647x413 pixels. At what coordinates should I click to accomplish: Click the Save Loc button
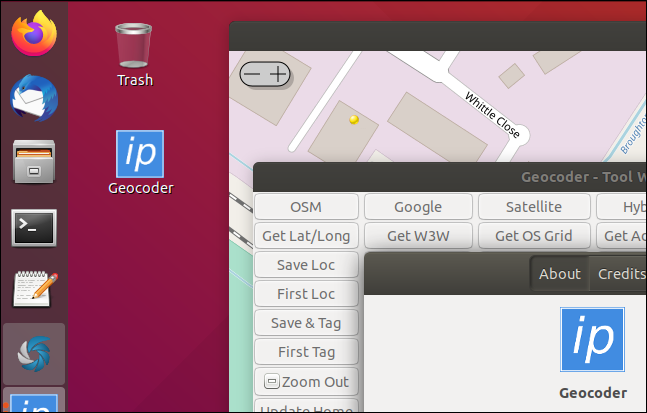click(306, 265)
